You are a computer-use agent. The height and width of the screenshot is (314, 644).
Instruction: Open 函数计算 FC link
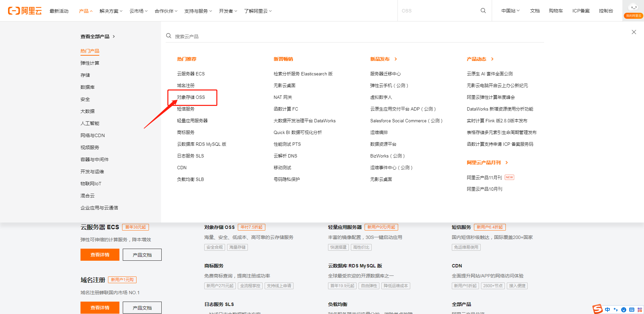point(286,109)
